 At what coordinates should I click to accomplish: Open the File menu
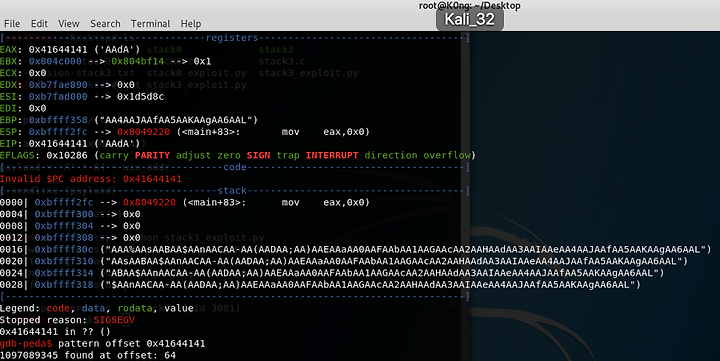(x=12, y=23)
